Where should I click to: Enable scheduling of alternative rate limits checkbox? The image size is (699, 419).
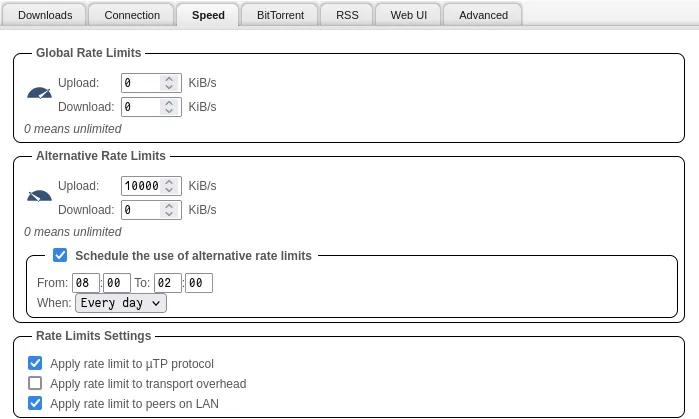(x=60, y=255)
